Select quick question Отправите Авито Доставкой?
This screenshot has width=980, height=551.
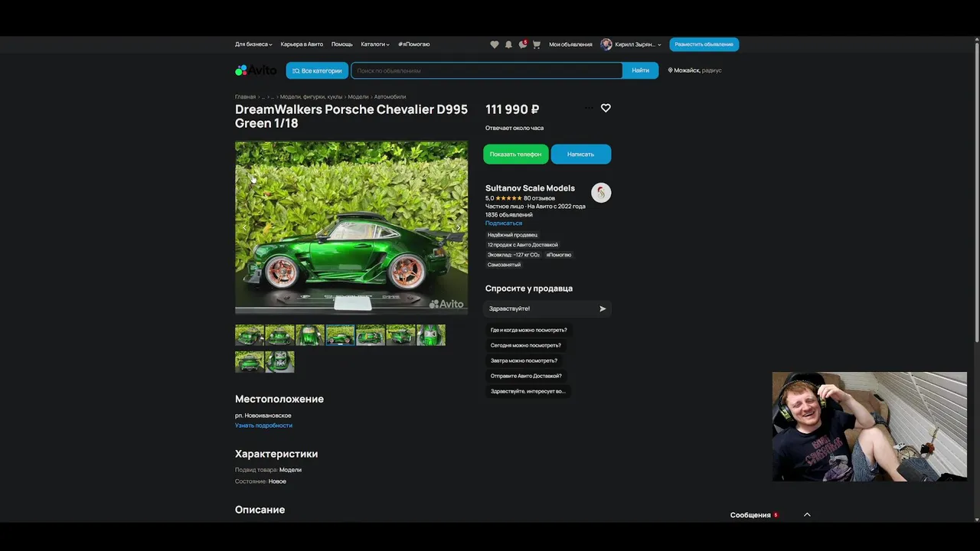526,376
